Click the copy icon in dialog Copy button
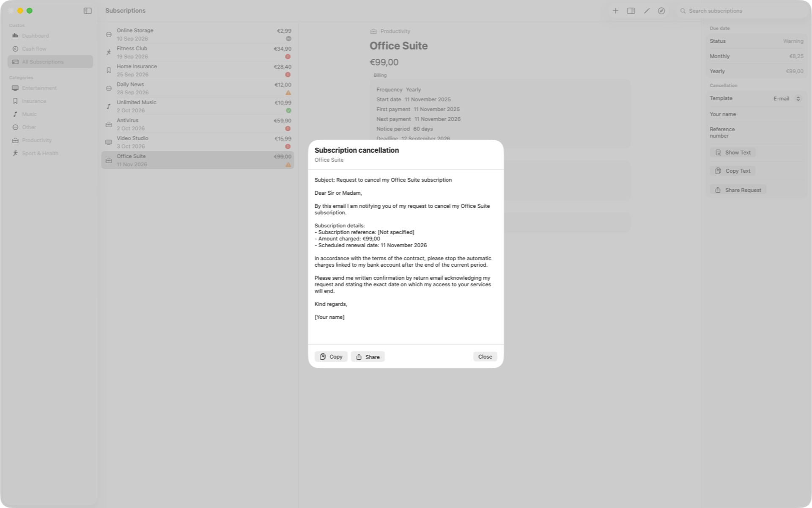Screen dimensions: 812x508 coord(323,356)
